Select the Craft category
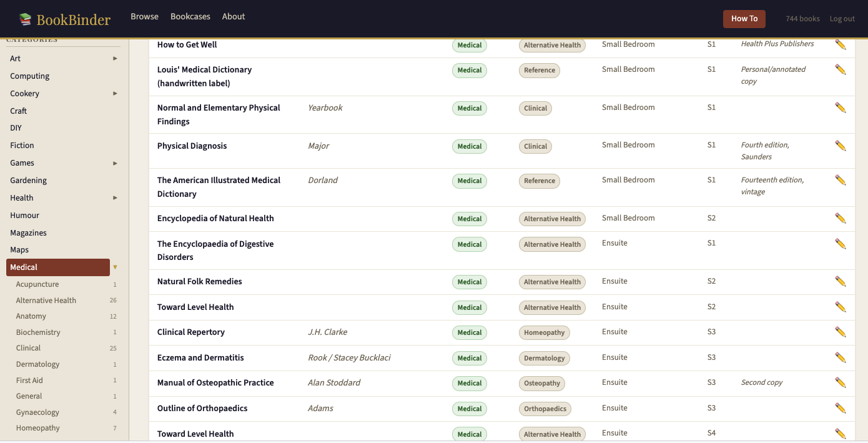868x443 pixels. click(x=19, y=111)
